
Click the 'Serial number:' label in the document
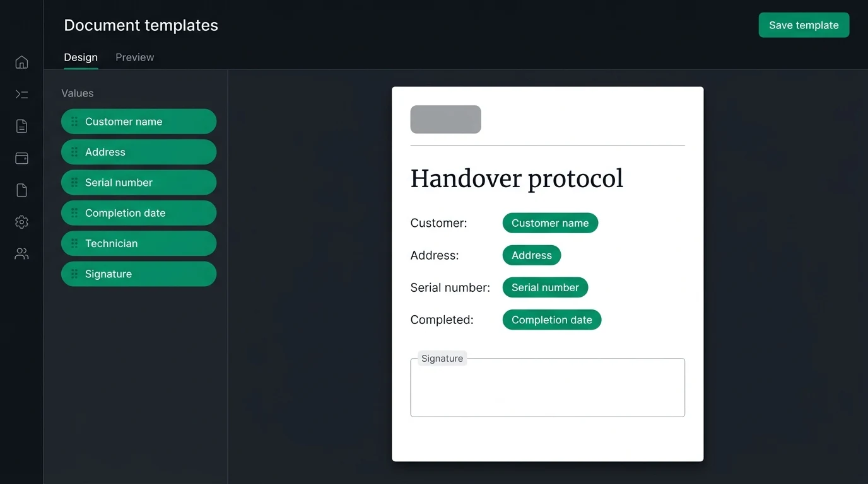(450, 287)
